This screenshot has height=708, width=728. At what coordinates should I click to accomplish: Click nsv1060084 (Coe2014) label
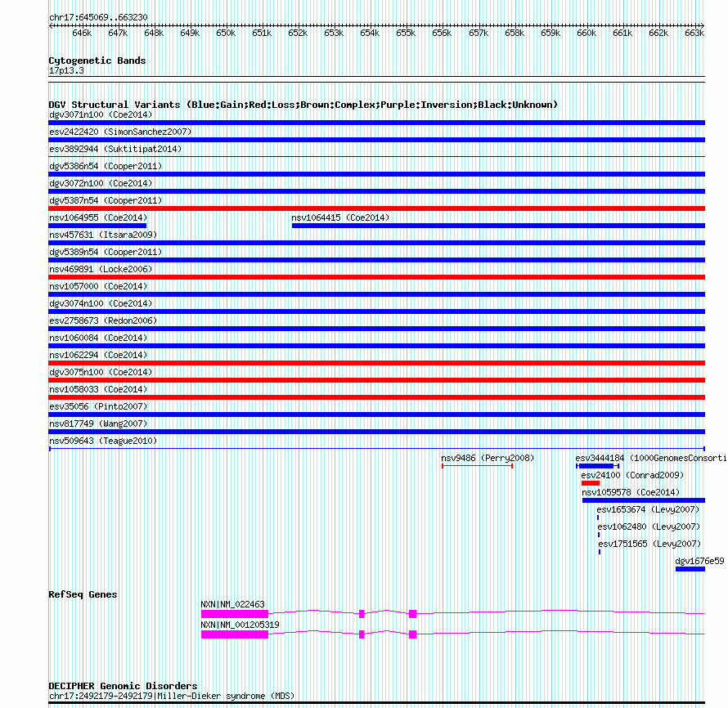[98, 338]
